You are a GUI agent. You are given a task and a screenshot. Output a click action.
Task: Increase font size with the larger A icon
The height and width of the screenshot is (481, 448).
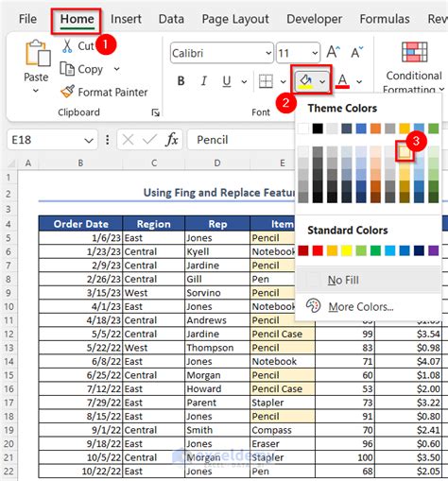pyautogui.click(x=333, y=52)
